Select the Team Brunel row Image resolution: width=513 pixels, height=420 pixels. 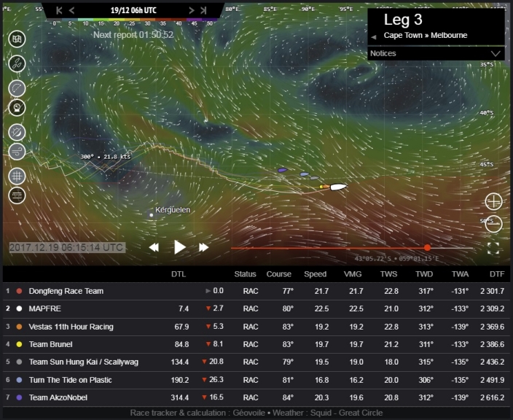256,344
